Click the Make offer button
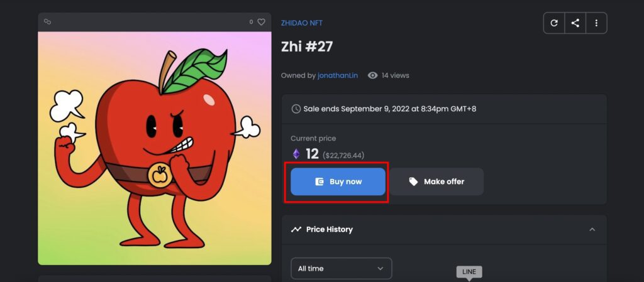This screenshot has height=282, width=644. pyautogui.click(x=436, y=182)
